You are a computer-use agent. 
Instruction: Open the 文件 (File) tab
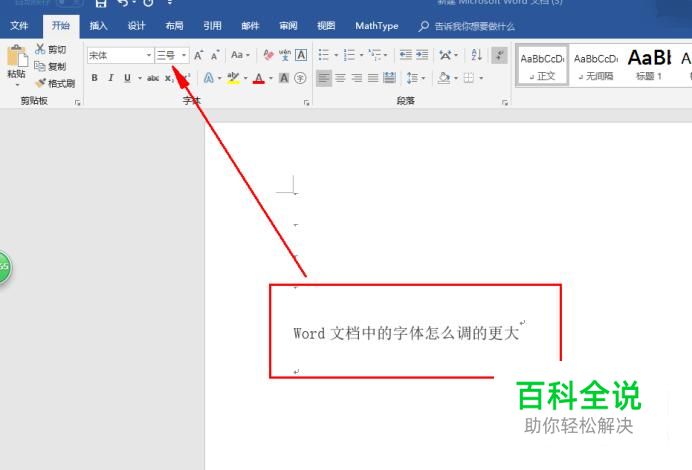(19, 26)
